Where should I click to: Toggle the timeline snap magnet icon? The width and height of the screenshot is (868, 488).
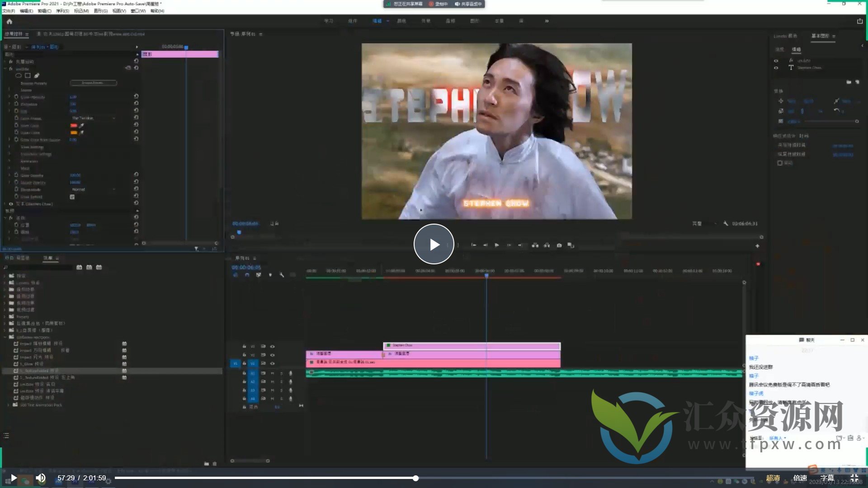(x=247, y=275)
